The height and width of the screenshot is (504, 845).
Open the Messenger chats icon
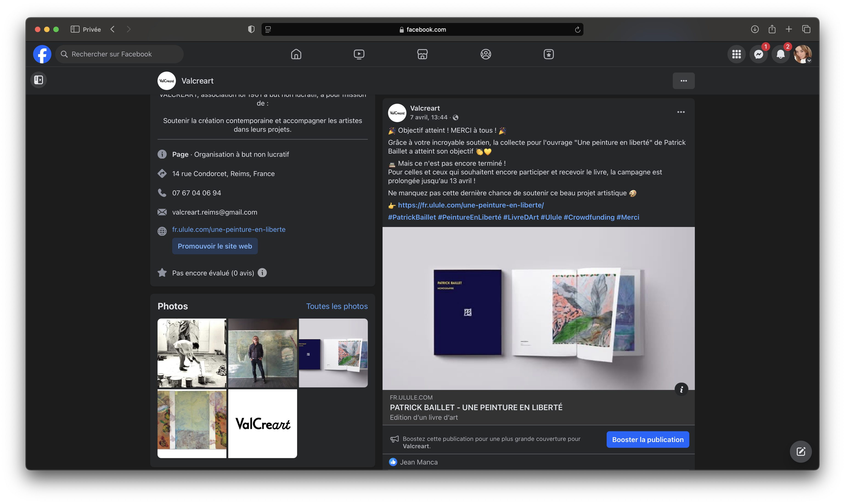(758, 54)
